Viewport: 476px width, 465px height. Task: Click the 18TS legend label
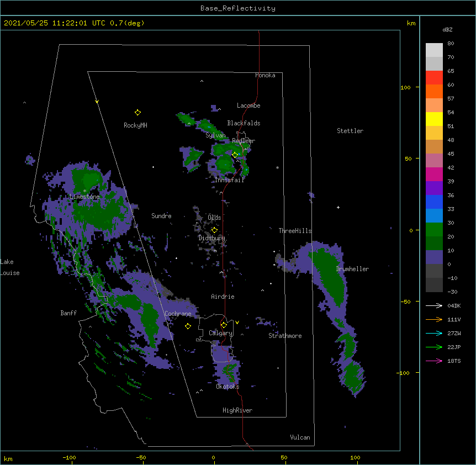pyautogui.click(x=454, y=361)
